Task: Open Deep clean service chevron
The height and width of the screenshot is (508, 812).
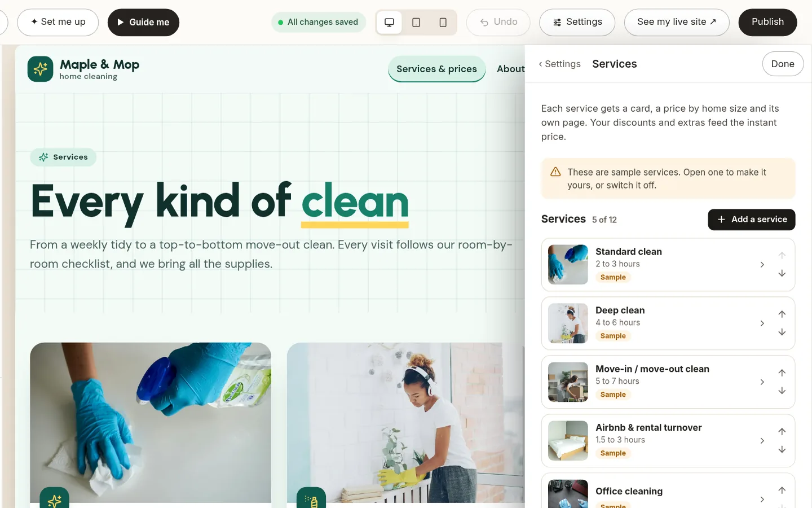Action: (x=762, y=323)
